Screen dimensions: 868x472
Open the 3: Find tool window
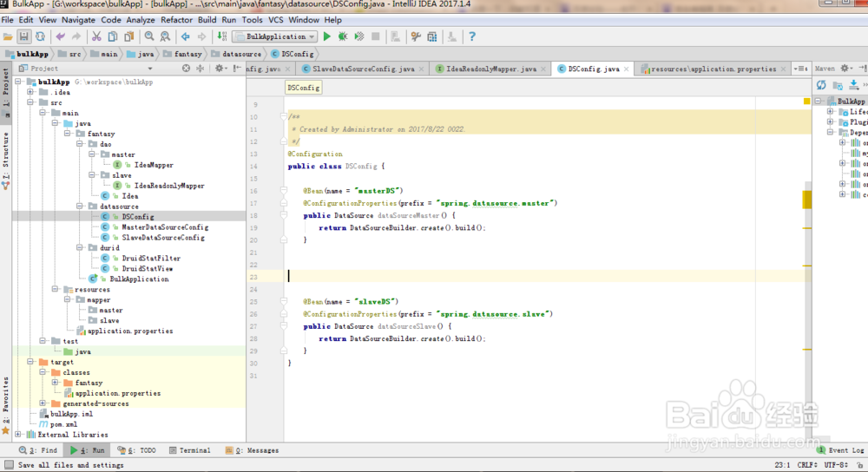[x=37, y=450]
